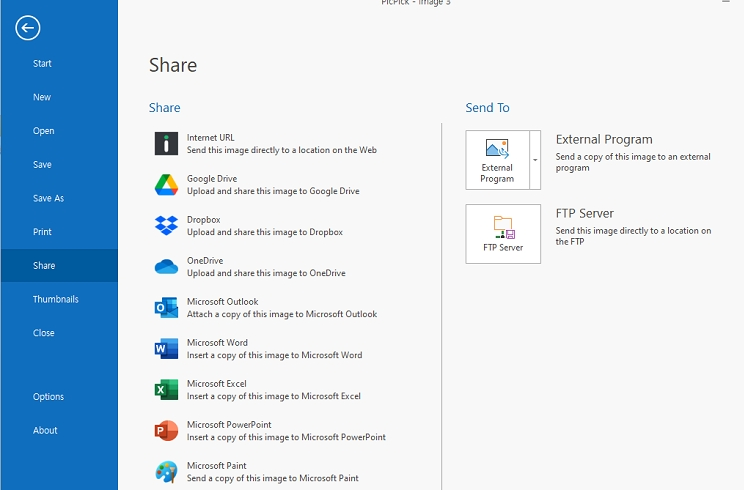The height and width of the screenshot is (490, 744).
Task: Click the FTP Server folder icon button
Action: point(503,234)
